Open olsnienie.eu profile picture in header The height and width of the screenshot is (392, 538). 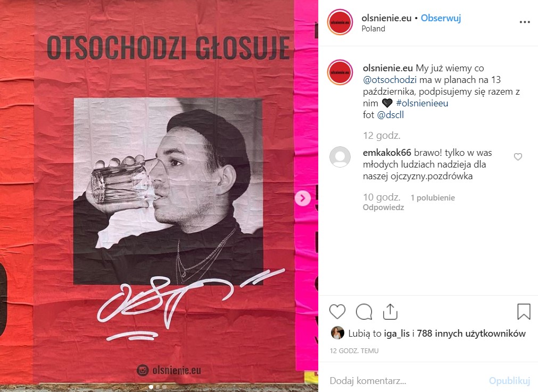pyautogui.click(x=340, y=22)
